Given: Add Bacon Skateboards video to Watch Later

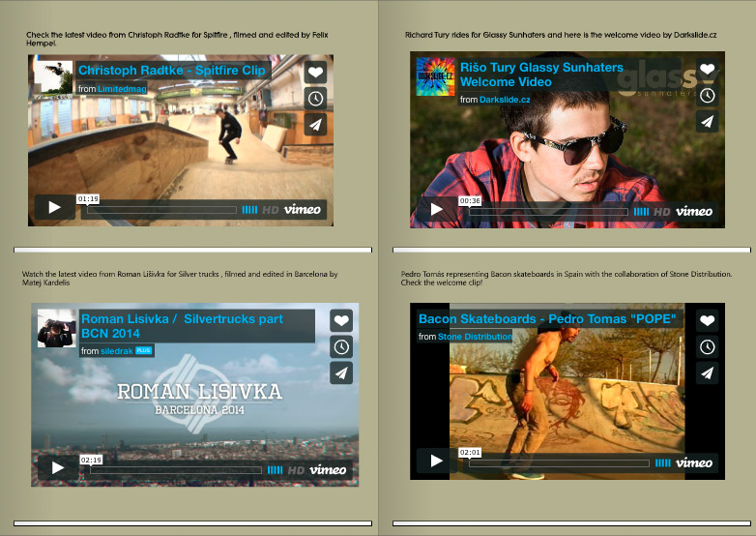Looking at the screenshot, I should (x=707, y=346).
